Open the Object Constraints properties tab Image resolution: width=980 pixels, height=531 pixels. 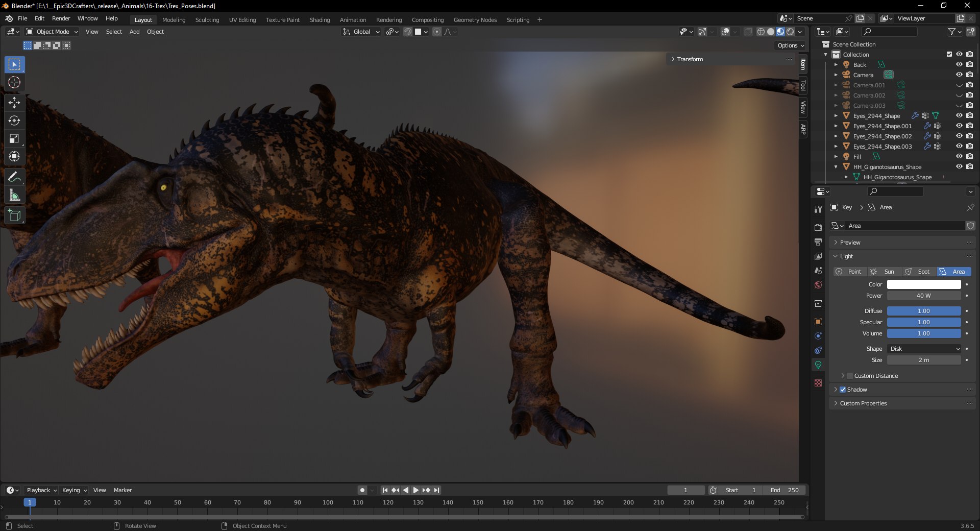pyautogui.click(x=818, y=350)
